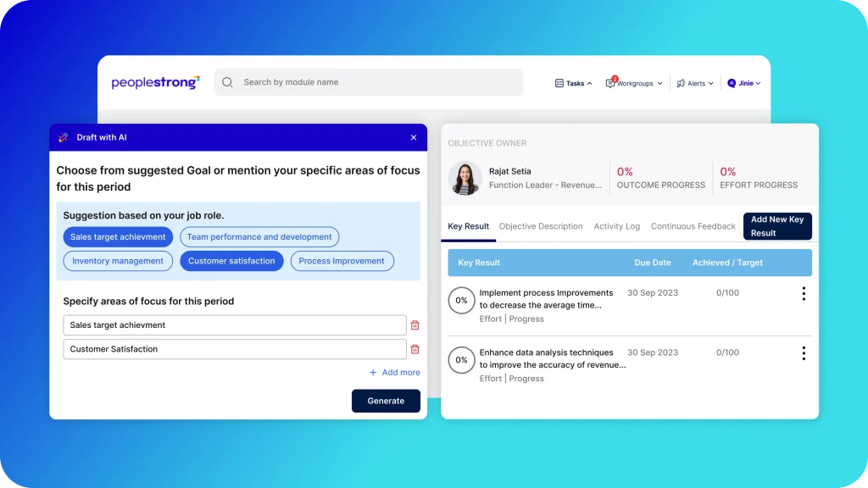
Task: Click the 0% progress circle of first key result
Action: point(461,300)
